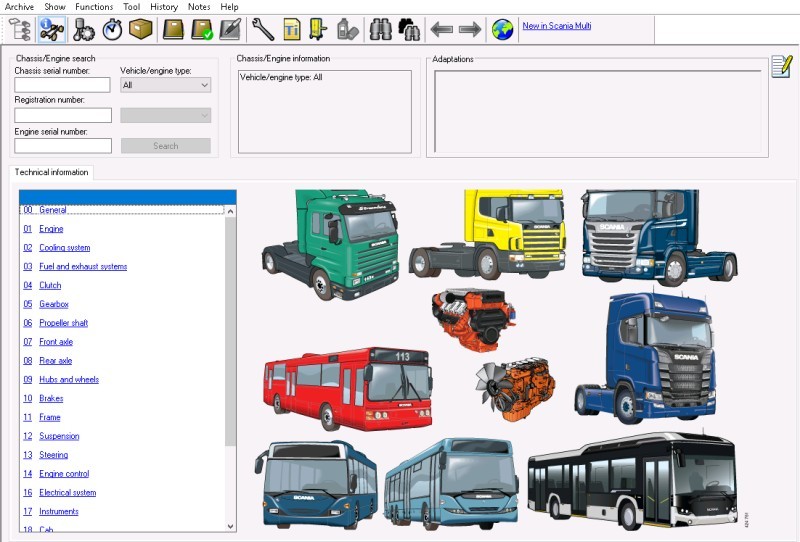Screen dimensions: 800x542
Task: Click the globe icon in the toolbar
Action: coord(503,29)
